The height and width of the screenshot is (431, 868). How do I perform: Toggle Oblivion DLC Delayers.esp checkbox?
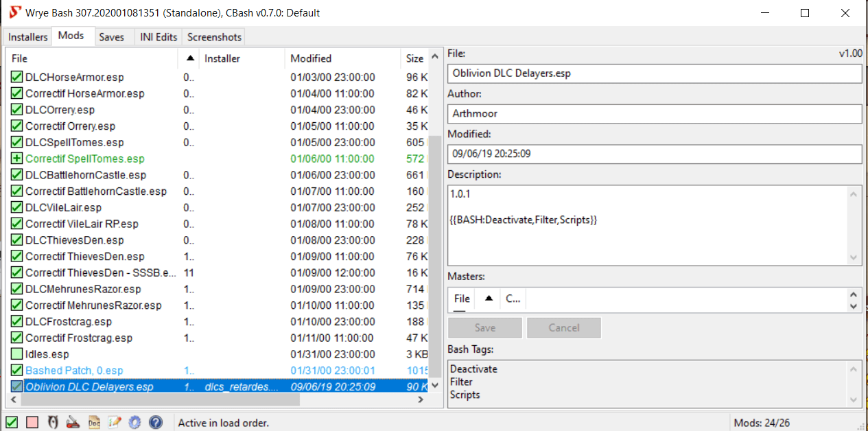tap(17, 386)
